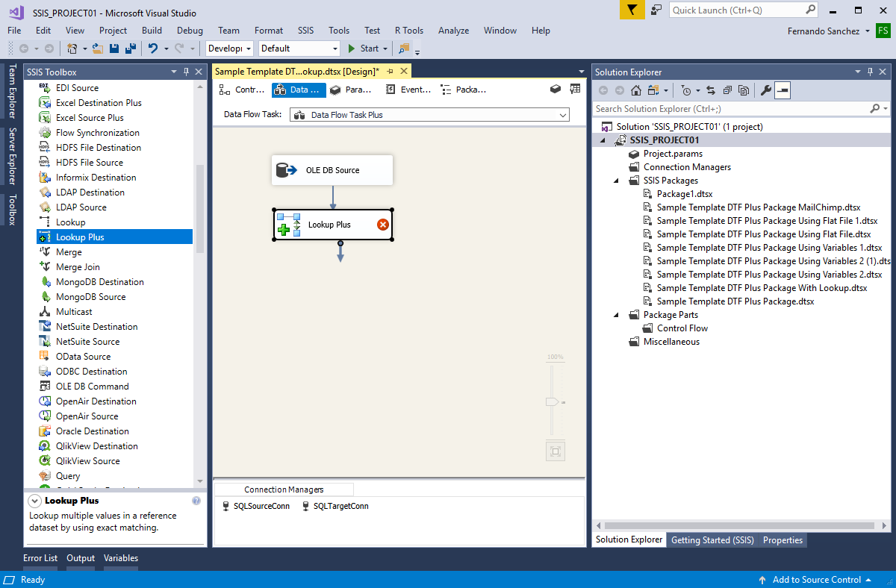
Task: Open the Team Explorer side tab
Action: pos(12,91)
